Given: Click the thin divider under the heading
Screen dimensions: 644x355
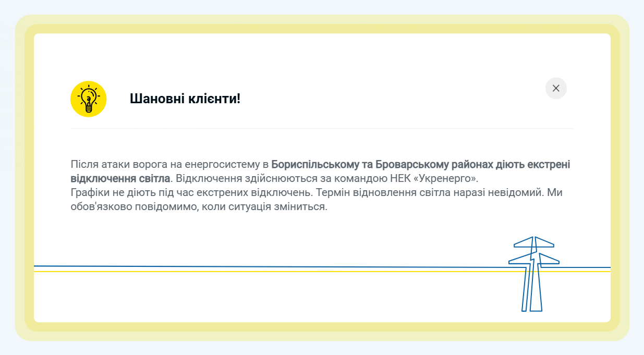Looking at the screenshot, I should point(322,128).
